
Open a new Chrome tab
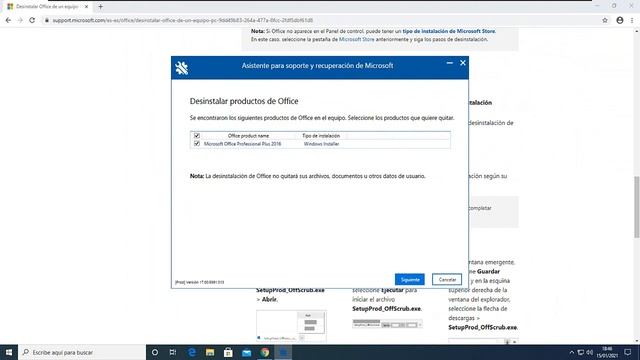coord(100,7)
